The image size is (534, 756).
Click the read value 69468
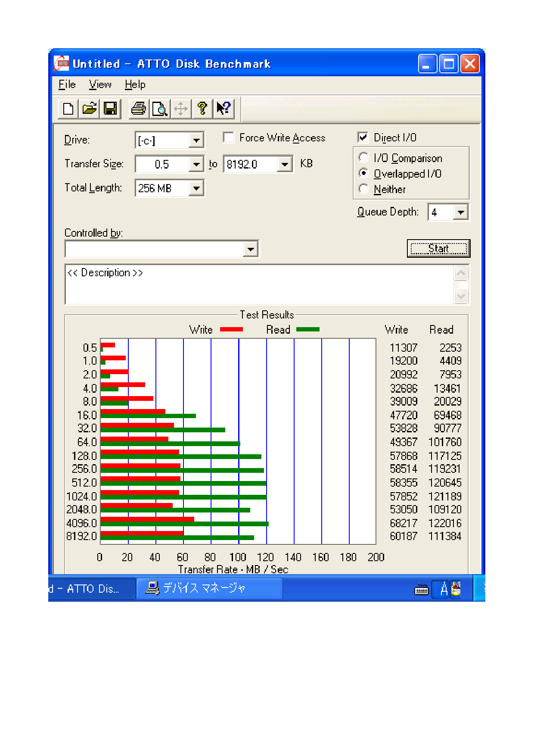point(448,415)
